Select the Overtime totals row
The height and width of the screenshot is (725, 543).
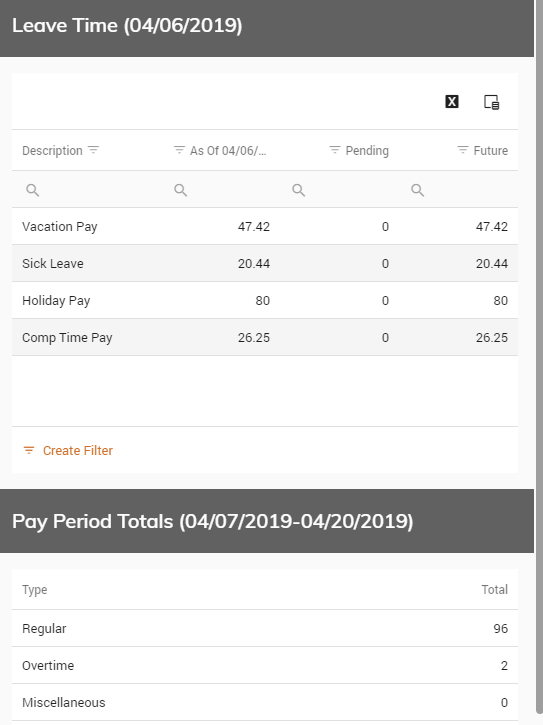coord(265,665)
